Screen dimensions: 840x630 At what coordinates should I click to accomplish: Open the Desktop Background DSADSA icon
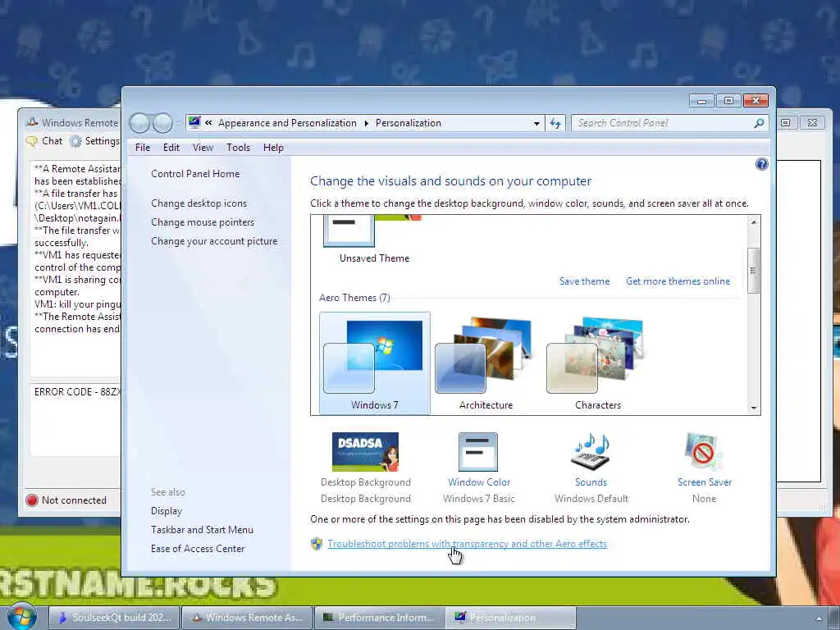click(x=365, y=452)
